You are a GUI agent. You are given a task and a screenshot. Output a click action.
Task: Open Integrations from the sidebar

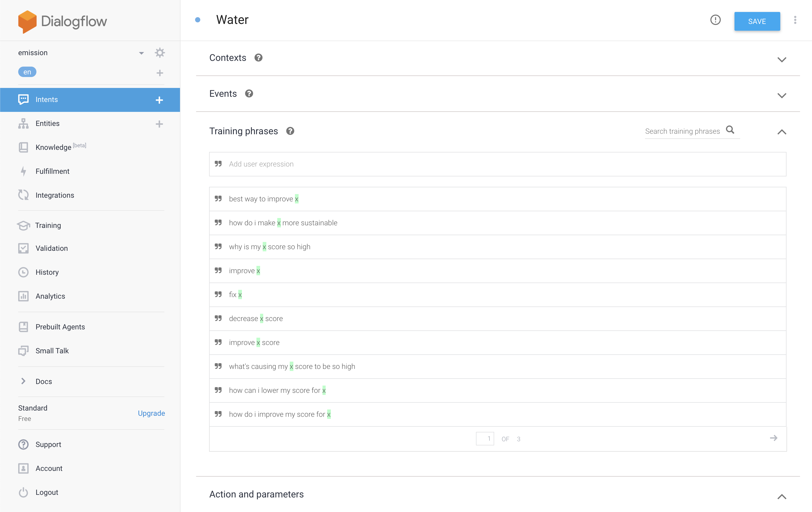(55, 195)
